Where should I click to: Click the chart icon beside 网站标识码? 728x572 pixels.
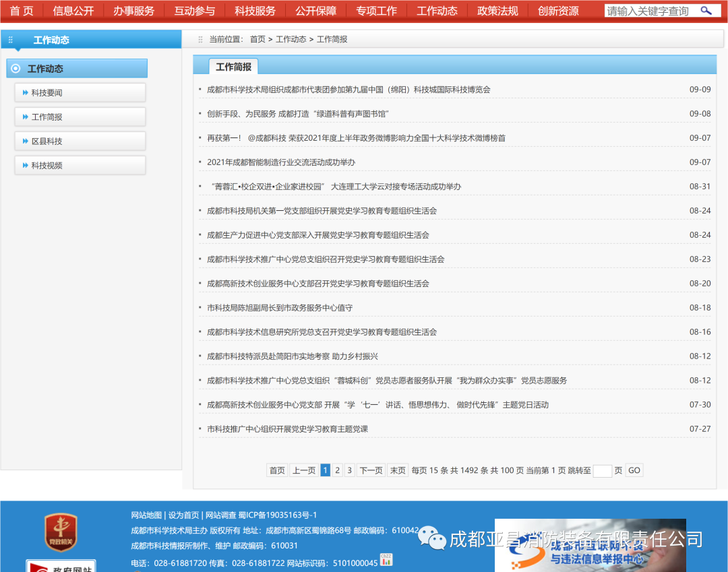click(386, 560)
